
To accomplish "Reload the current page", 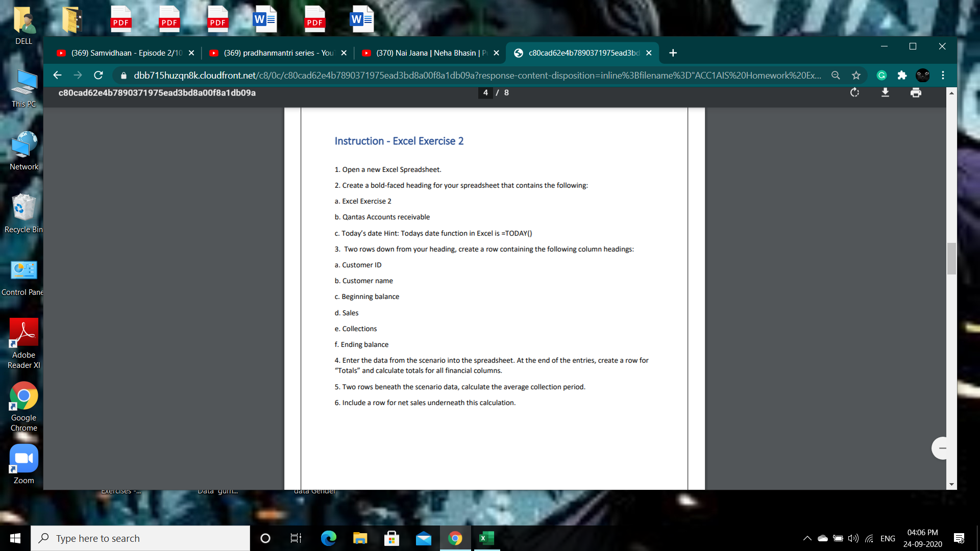I will pyautogui.click(x=98, y=75).
